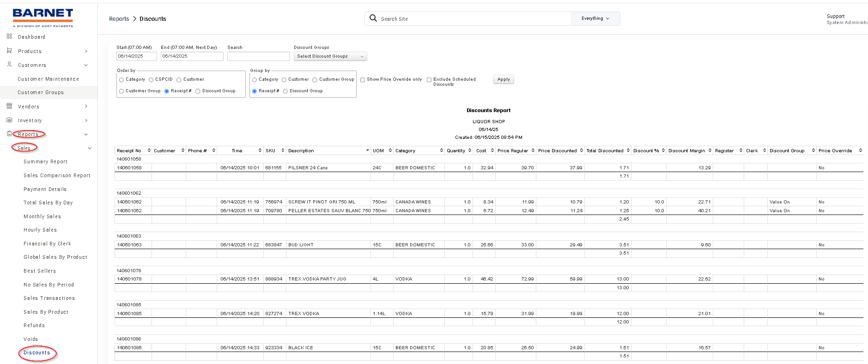Viewport: 868px width, 364px height.
Task: Click sort arrow on Description column
Action: pos(368,150)
